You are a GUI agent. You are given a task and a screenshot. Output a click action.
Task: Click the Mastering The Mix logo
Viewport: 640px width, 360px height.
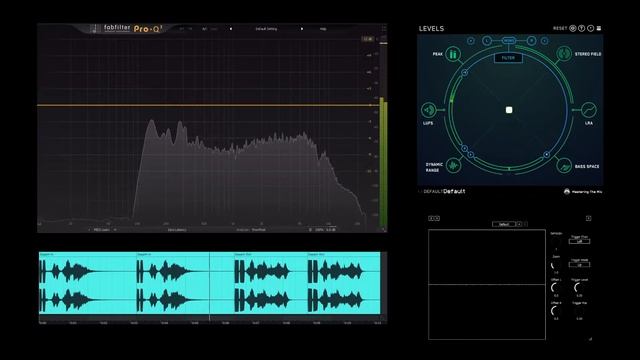[x=583, y=191]
